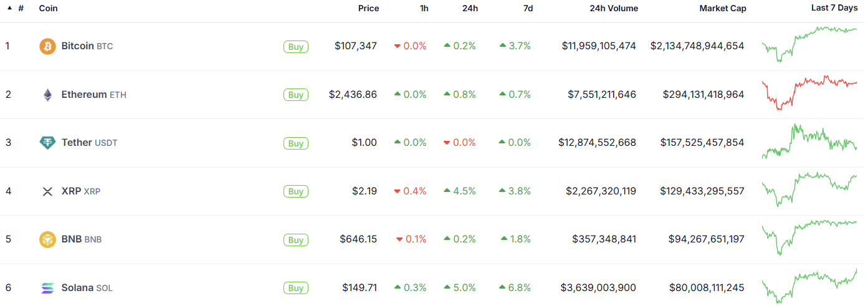Click the Ethereum diamond logo icon
Screen dimensions: 868x306
click(x=47, y=95)
